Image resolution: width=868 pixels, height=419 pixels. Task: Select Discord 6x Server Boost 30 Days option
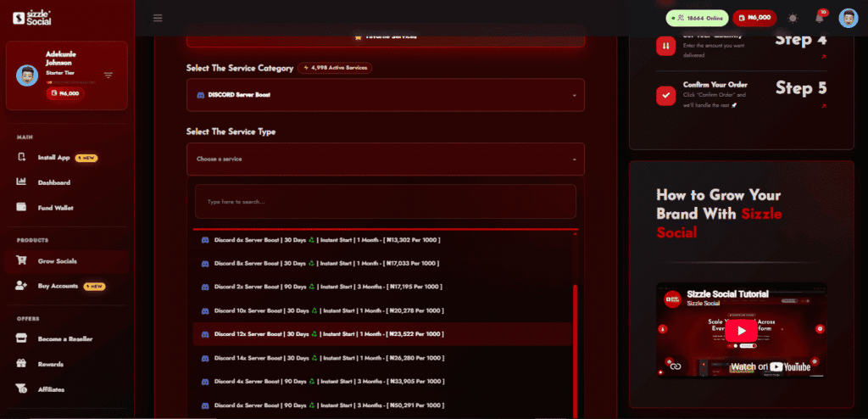382,240
